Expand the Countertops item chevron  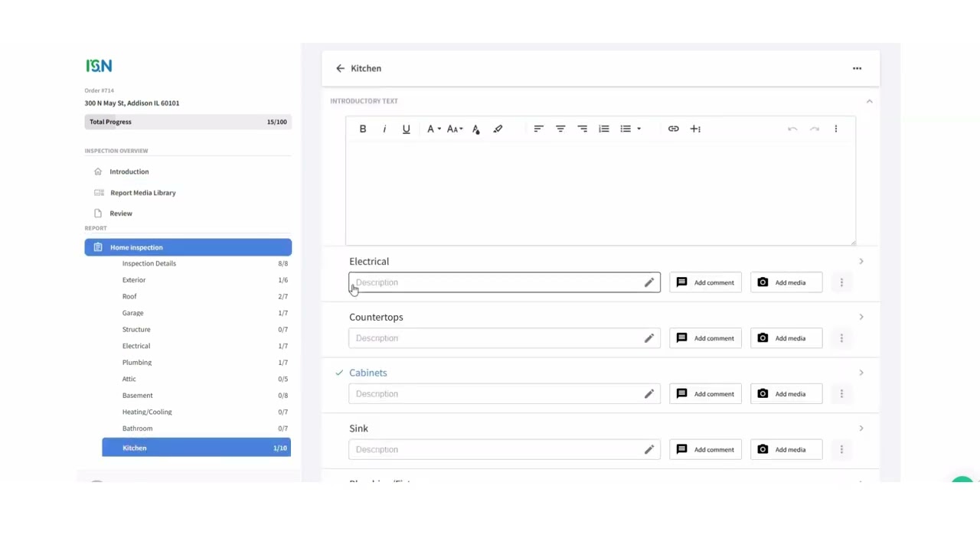click(861, 317)
